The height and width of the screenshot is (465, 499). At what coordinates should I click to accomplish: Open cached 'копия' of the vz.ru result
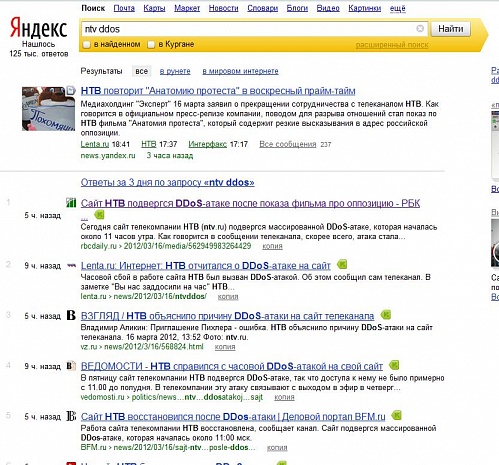225,347
